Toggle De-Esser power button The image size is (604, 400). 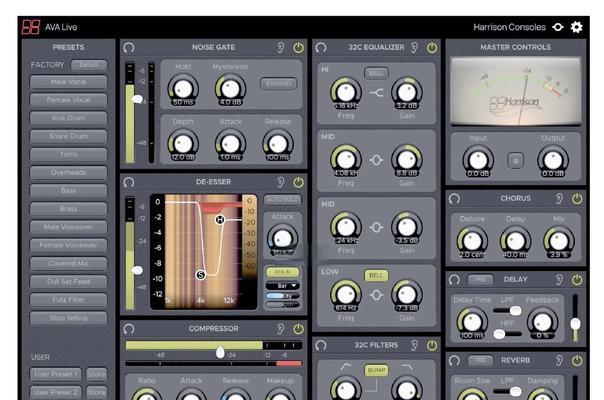tap(299, 182)
